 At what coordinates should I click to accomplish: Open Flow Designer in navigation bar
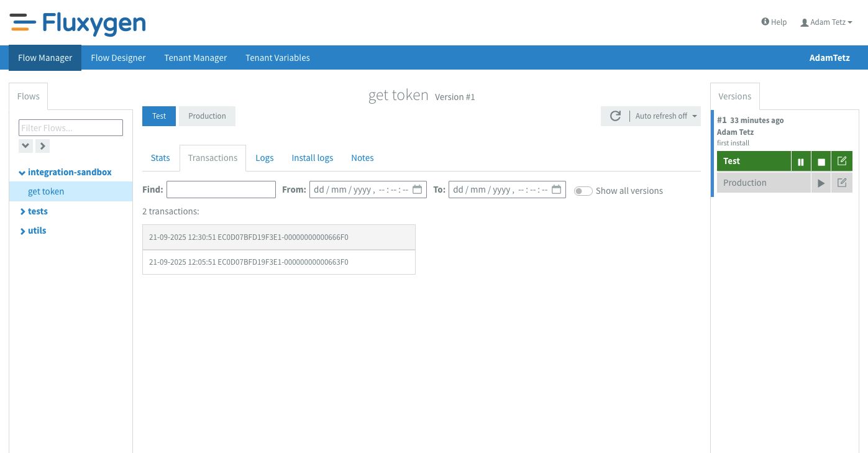pyautogui.click(x=118, y=58)
